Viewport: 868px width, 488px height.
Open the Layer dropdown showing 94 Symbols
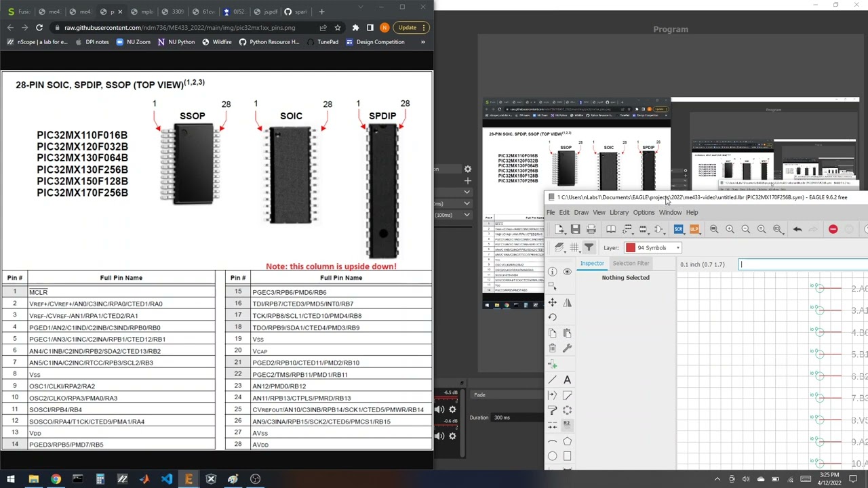[653, 247]
